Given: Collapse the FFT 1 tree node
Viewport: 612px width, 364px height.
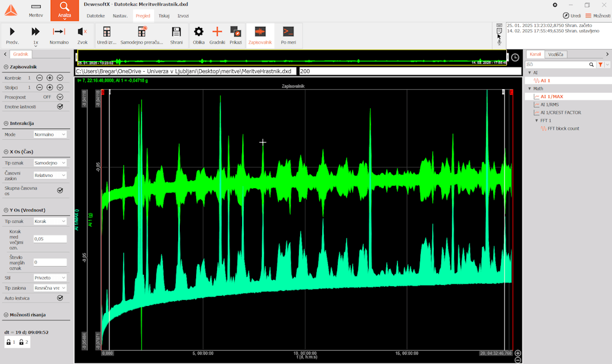Looking at the screenshot, I should pos(537,121).
